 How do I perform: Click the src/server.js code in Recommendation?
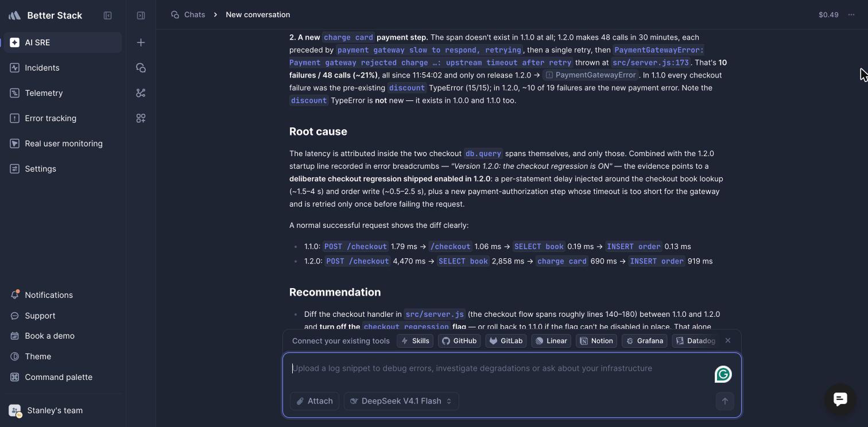pyautogui.click(x=435, y=315)
